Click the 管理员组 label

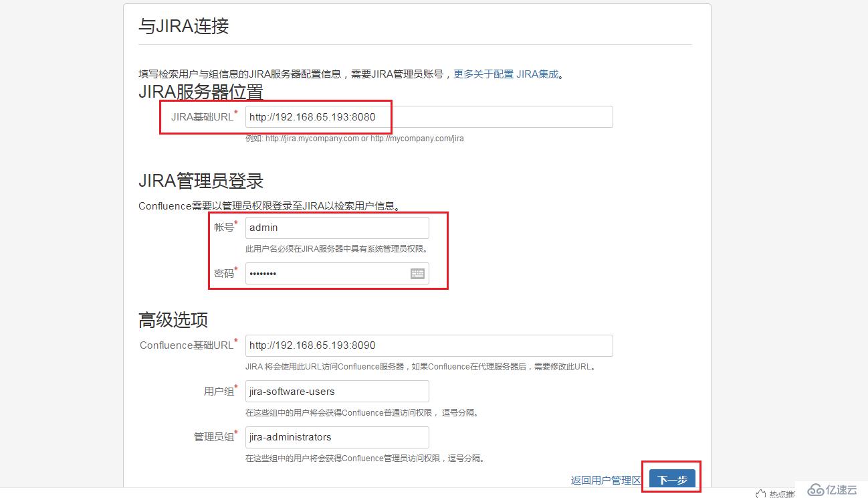pyautogui.click(x=214, y=437)
